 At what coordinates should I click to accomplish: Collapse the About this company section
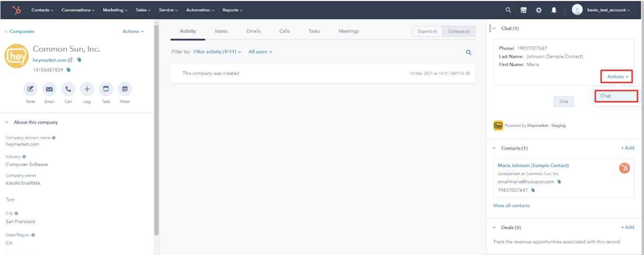click(6, 122)
